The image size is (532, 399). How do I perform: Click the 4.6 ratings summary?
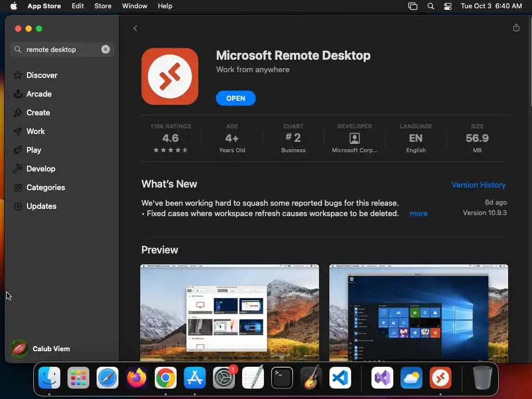pos(170,138)
